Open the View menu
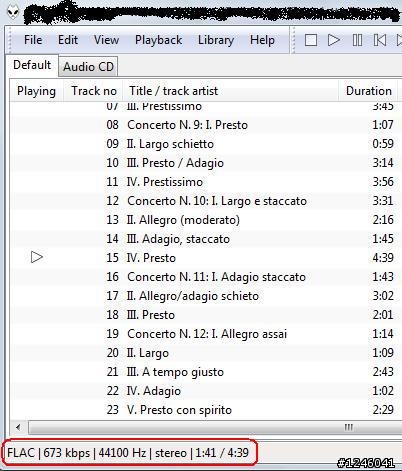The width and height of the screenshot is (402, 471). (x=106, y=40)
